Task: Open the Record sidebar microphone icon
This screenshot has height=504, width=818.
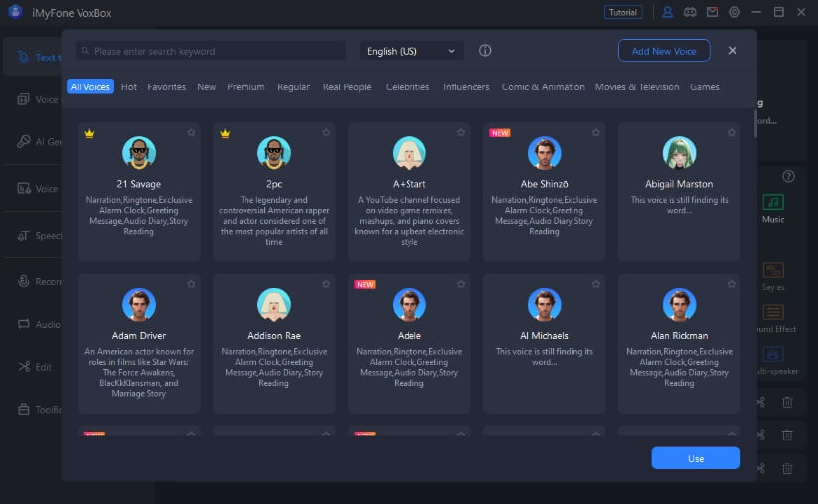Action: point(23,281)
